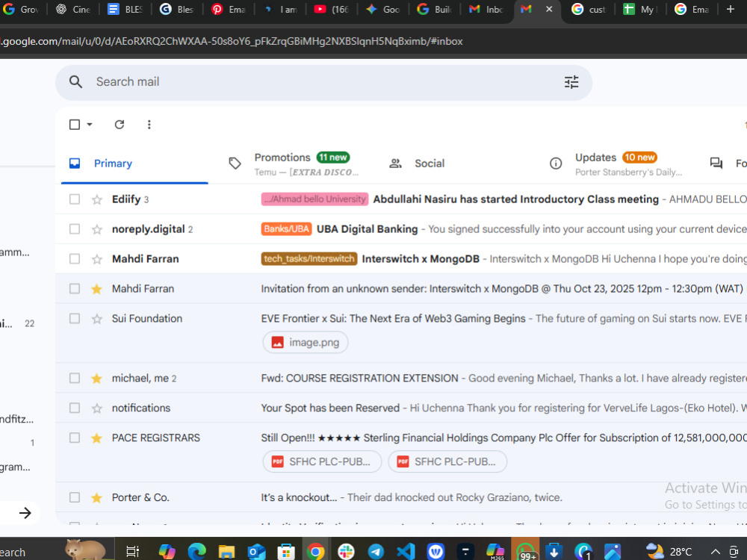
Task: Star the Ediify email
Action: (x=96, y=199)
